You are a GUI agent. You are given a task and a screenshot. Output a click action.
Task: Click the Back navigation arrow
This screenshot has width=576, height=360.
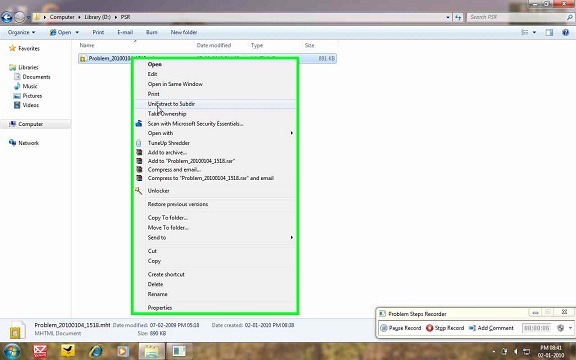(7, 17)
